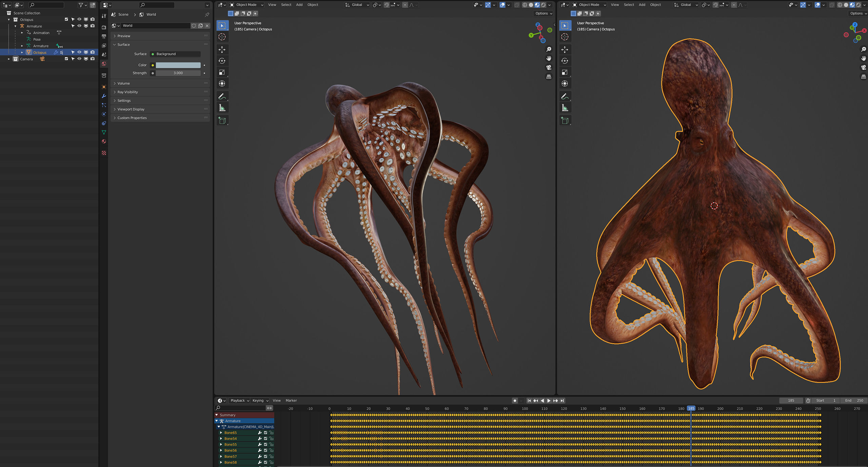Open the Material properties tab
The width and height of the screenshot is (868, 467).
pyautogui.click(x=104, y=142)
